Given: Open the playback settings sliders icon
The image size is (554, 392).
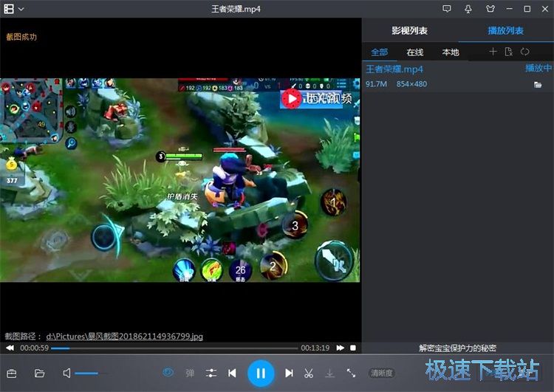Looking at the screenshot, I should [211, 374].
